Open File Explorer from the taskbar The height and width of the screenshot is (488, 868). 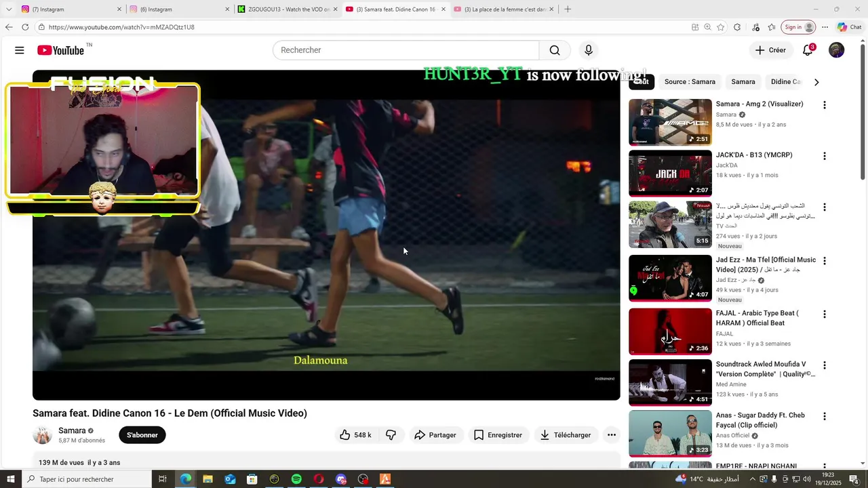coord(208,479)
